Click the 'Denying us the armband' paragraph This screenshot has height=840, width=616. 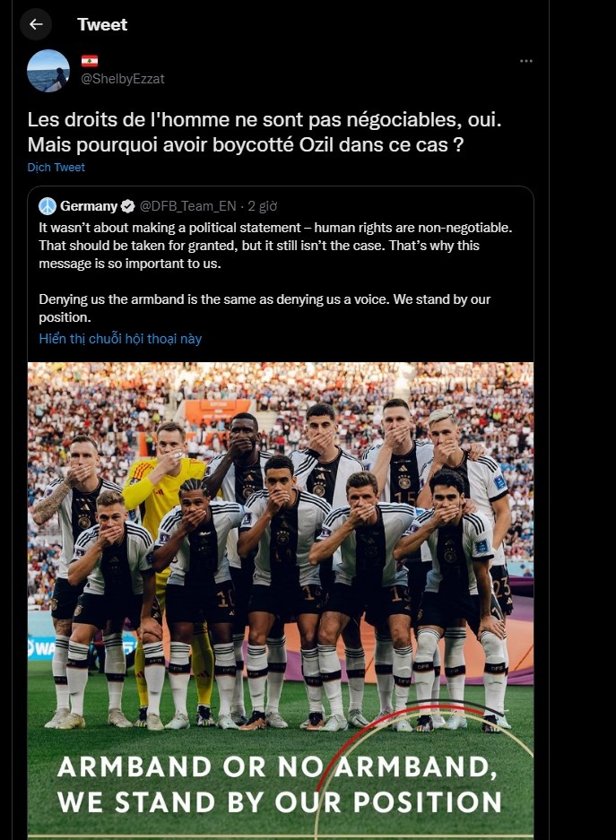coord(265,308)
